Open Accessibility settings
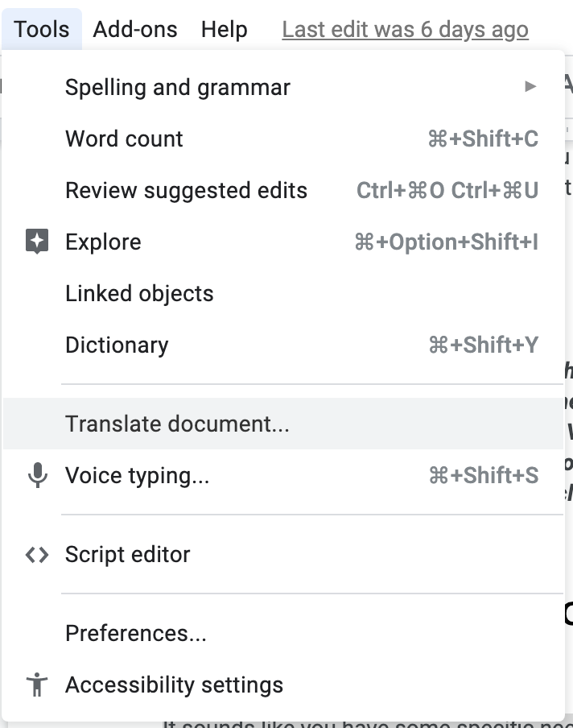The height and width of the screenshot is (728, 573). pyautogui.click(x=174, y=685)
